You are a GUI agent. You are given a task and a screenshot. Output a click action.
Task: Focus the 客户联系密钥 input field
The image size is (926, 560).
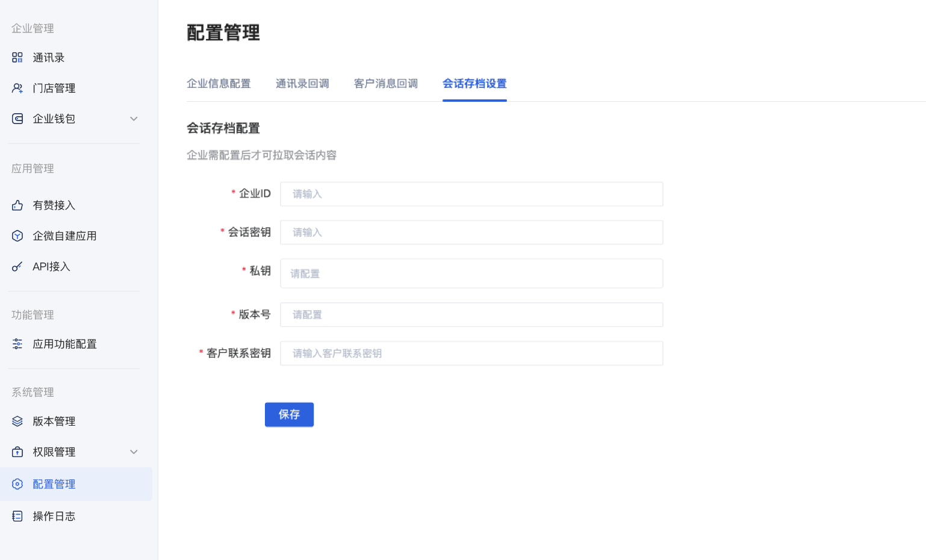pos(471,353)
